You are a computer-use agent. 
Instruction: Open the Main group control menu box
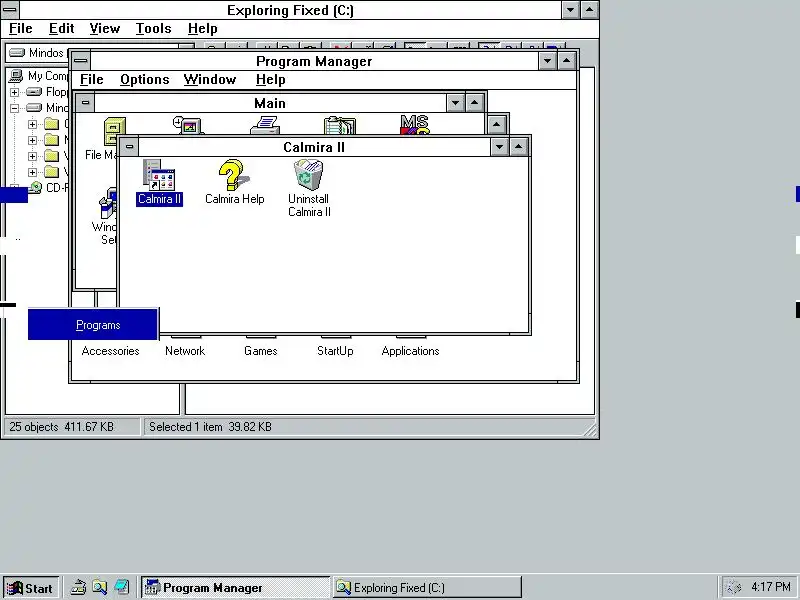click(x=85, y=103)
